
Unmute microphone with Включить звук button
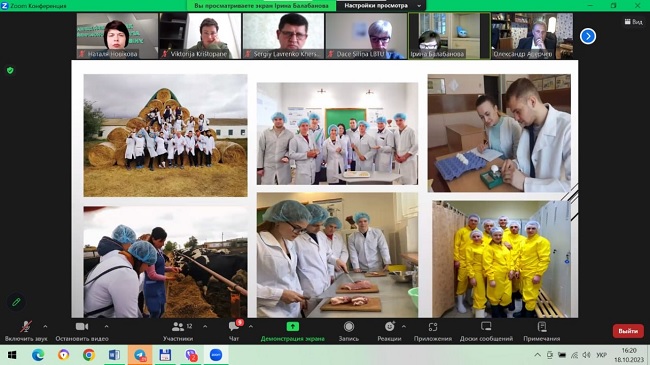tap(26, 331)
